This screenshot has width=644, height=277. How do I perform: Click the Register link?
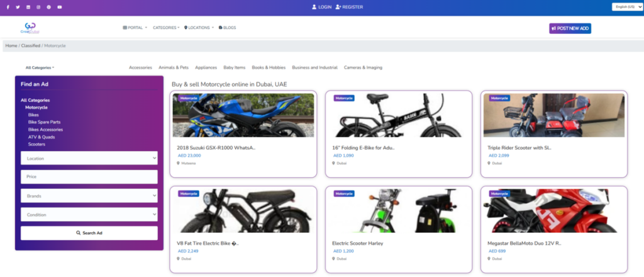click(x=349, y=7)
